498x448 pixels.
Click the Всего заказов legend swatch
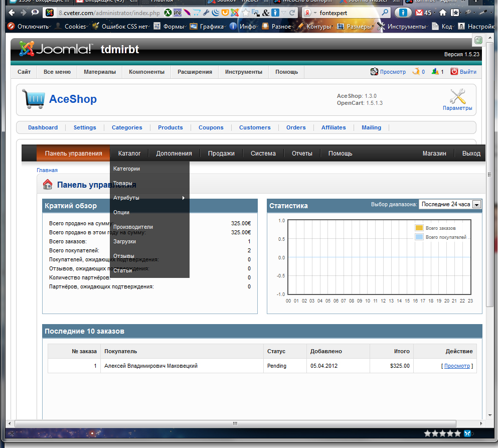(419, 228)
